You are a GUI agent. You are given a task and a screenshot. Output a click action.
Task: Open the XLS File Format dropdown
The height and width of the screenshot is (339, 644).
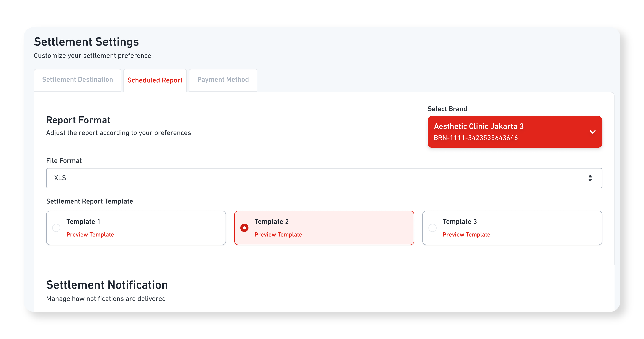tap(324, 178)
